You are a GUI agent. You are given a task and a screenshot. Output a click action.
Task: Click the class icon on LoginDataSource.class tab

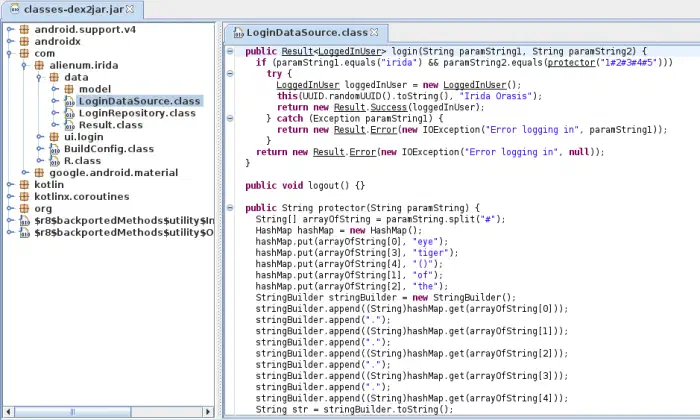[238, 33]
